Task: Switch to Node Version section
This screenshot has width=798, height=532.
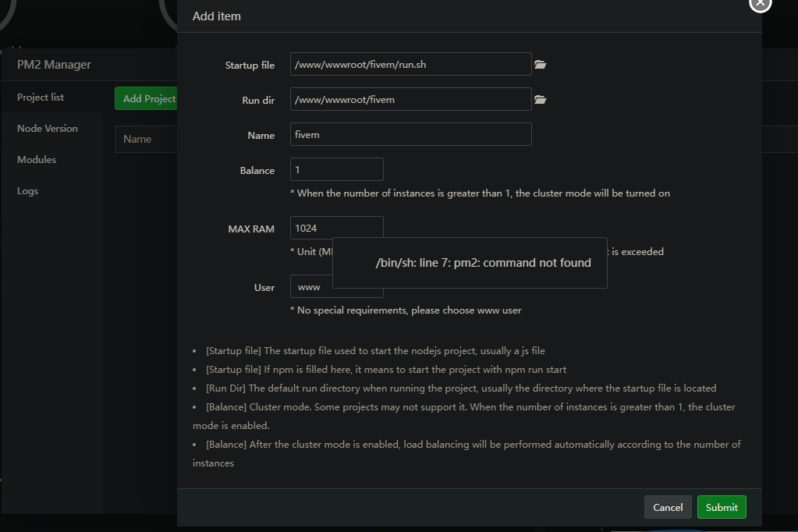Action: tap(48, 129)
